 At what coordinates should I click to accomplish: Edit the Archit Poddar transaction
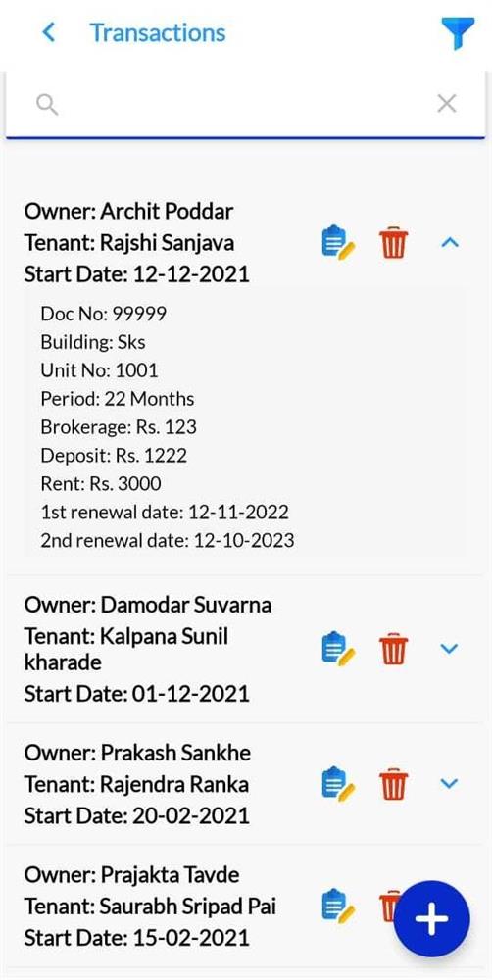[338, 242]
